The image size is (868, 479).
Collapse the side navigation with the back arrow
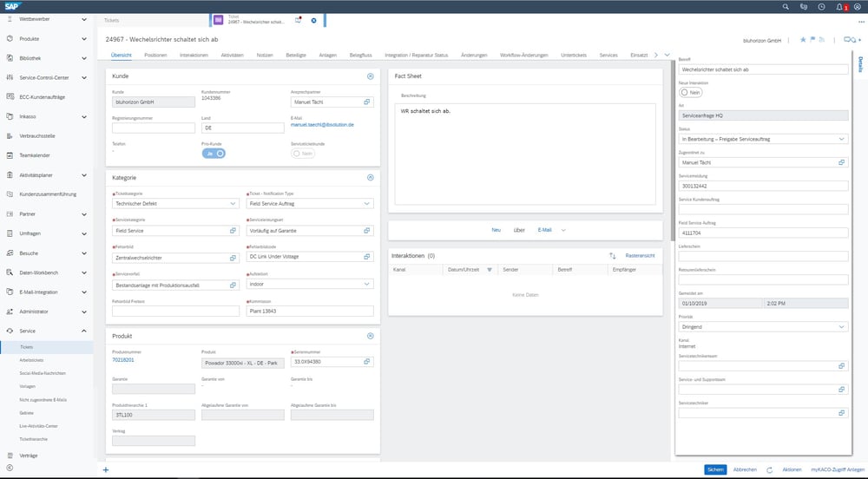(x=10, y=468)
